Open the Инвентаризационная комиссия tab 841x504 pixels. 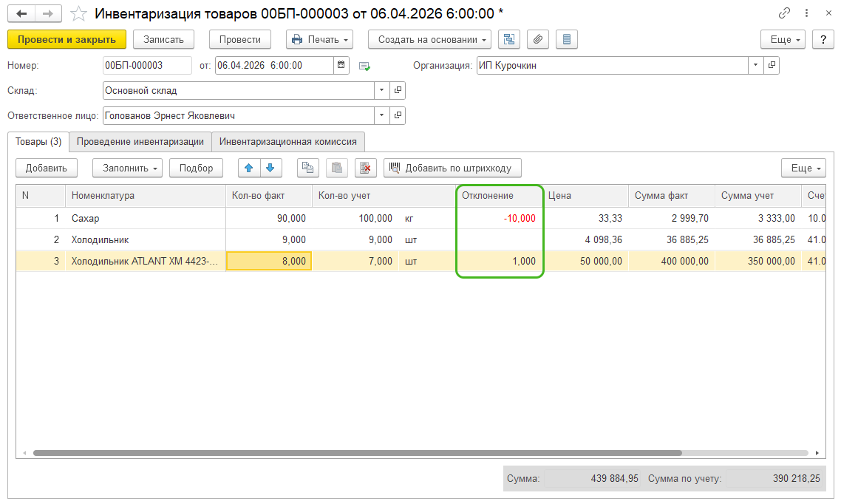[x=288, y=141]
